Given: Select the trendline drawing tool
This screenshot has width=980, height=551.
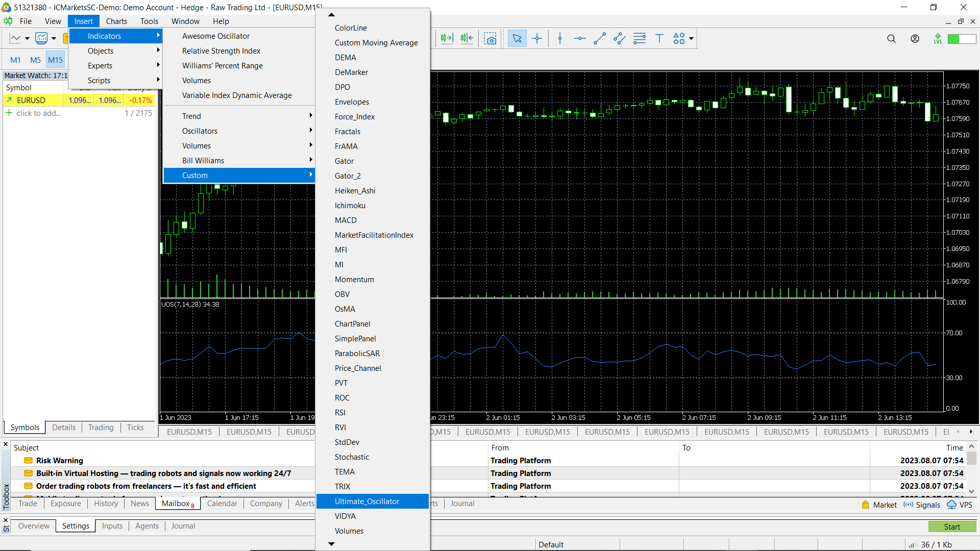Looking at the screenshot, I should (x=600, y=39).
